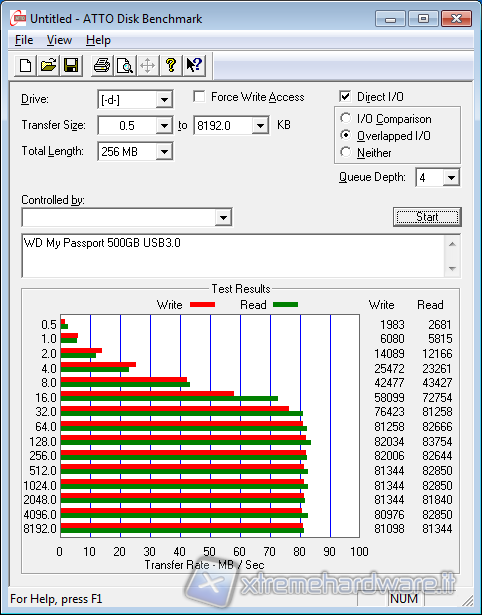This screenshot has height=615, width=482.
Task: Expand the Drive selection dropdown
Action: (x=164, y=100)
